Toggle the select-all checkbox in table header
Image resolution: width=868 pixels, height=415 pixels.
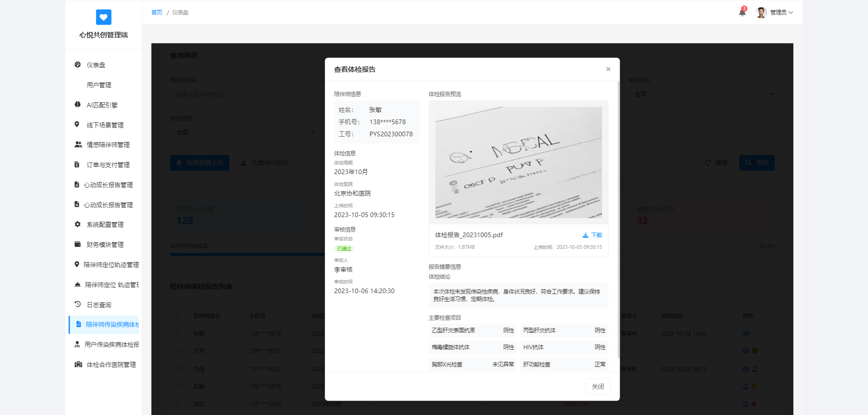tap(178, 316)
